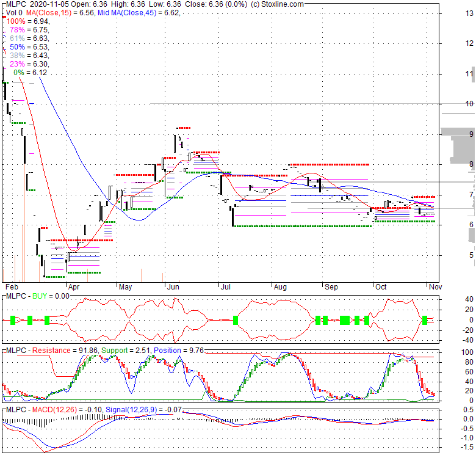This screenshot has height=455, width=476.
Task: Click the Apr label on the time axis
Action: tap(74, 287)
